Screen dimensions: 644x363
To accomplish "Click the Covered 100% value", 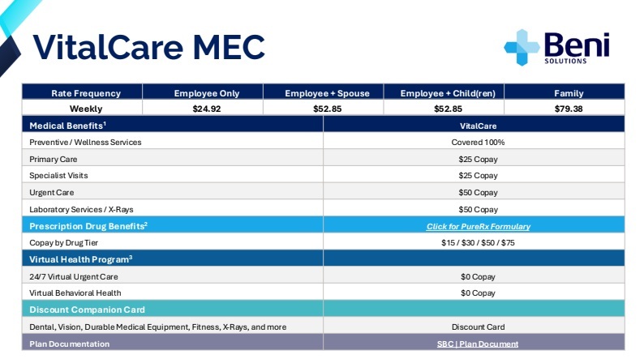I will click(478, 143).
